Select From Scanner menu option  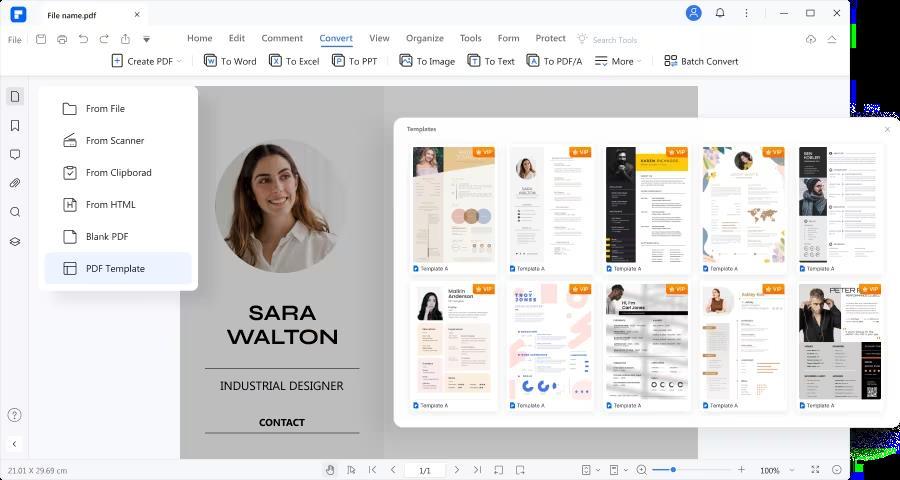coord(114,141)
